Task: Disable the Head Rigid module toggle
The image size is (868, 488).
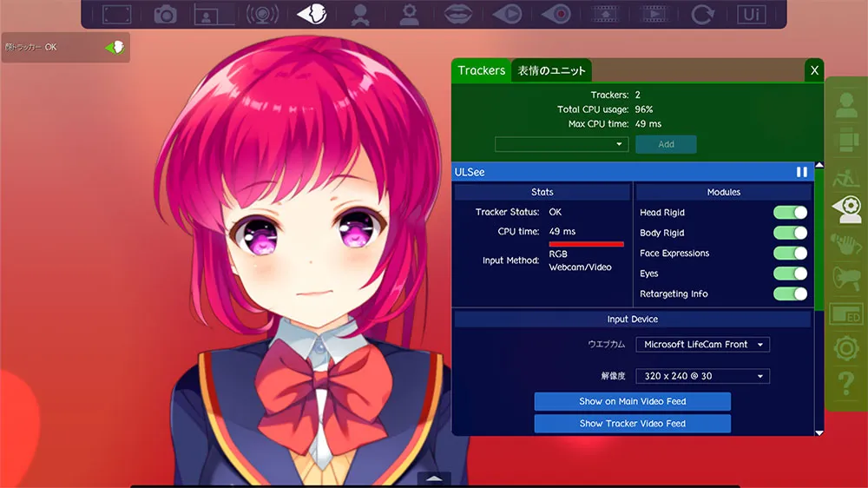Action: (x=790, y=213)
